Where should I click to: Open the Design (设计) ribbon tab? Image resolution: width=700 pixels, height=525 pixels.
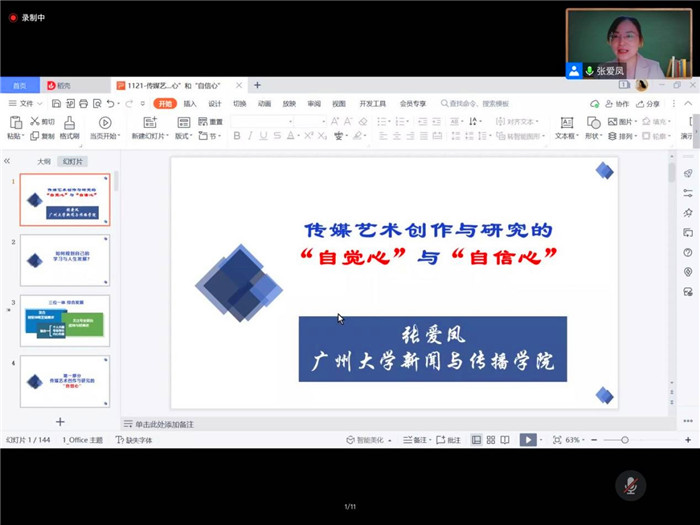(214, 103)
